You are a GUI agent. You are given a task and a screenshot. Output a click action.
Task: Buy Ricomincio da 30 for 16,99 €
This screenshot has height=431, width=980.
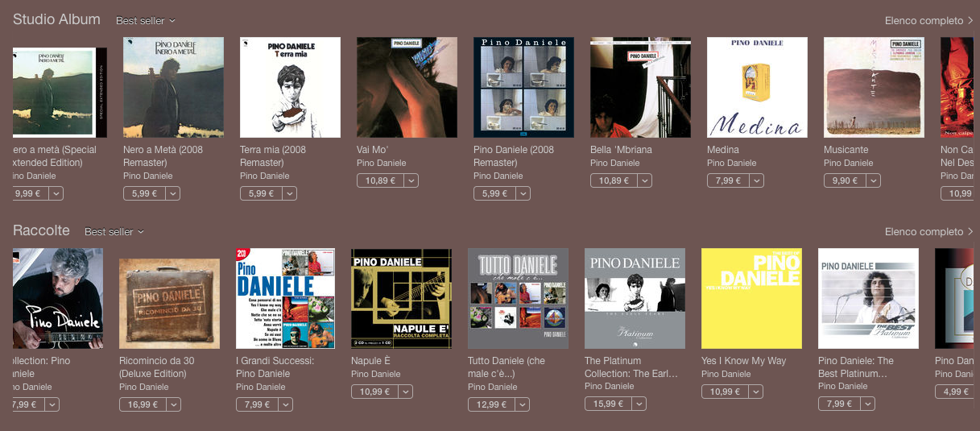click(x=143, y=404)
